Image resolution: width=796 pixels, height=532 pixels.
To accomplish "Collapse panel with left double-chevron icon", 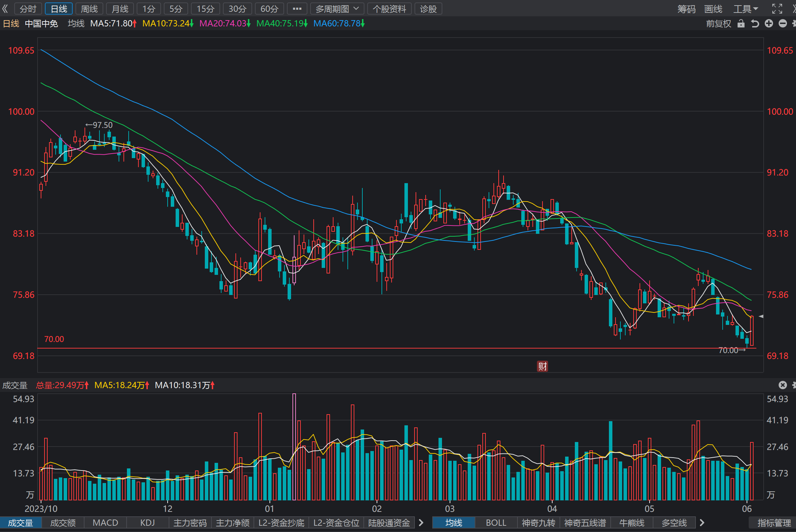I will tap(5, 9).
